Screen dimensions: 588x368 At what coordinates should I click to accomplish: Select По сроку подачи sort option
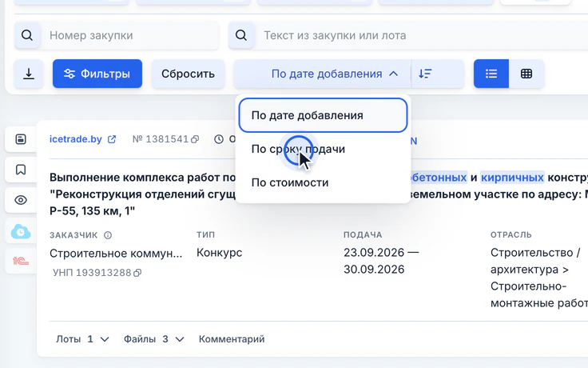(323, 149)
